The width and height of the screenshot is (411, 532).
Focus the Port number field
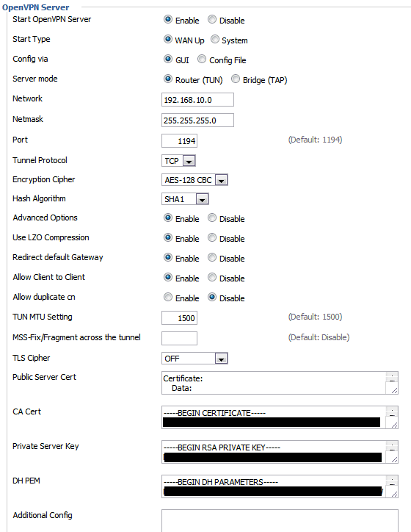[179, 141]
